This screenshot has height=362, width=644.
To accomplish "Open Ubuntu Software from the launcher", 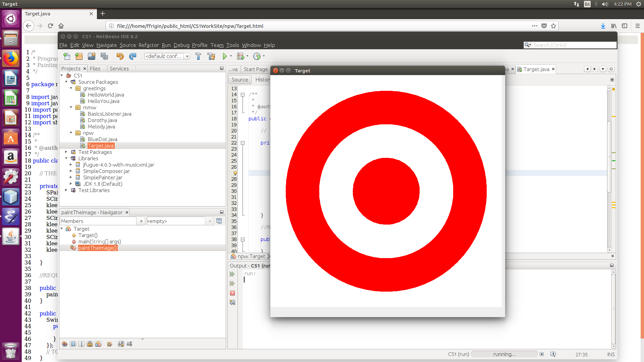I will coord(11,137).
